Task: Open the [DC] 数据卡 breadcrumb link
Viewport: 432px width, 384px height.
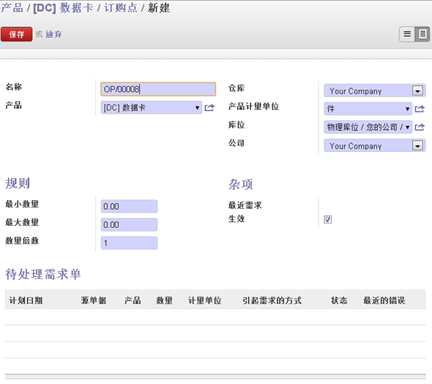Action: click(63, 8)
